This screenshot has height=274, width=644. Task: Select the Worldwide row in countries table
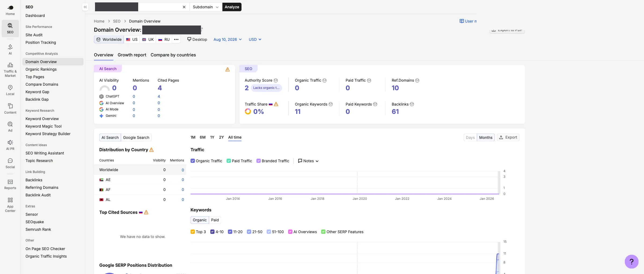click(140, 170)
